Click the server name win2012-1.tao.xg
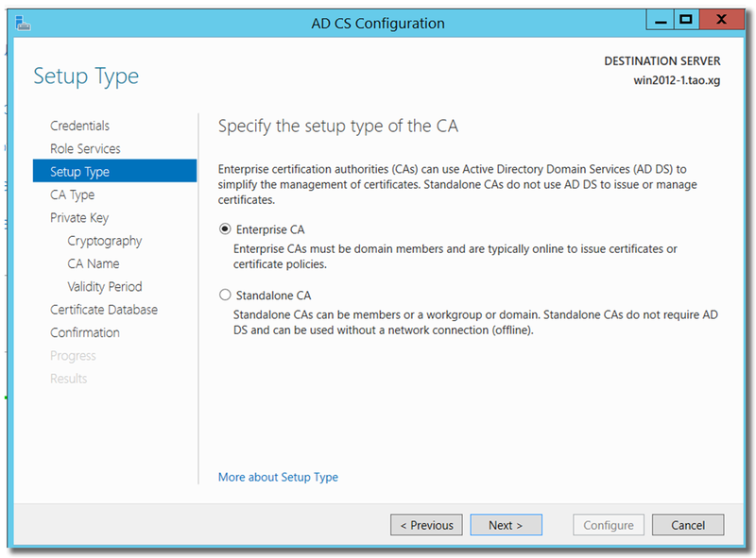Image resolution: width=756 pixels, height=558 pixels. click(677, 80)
